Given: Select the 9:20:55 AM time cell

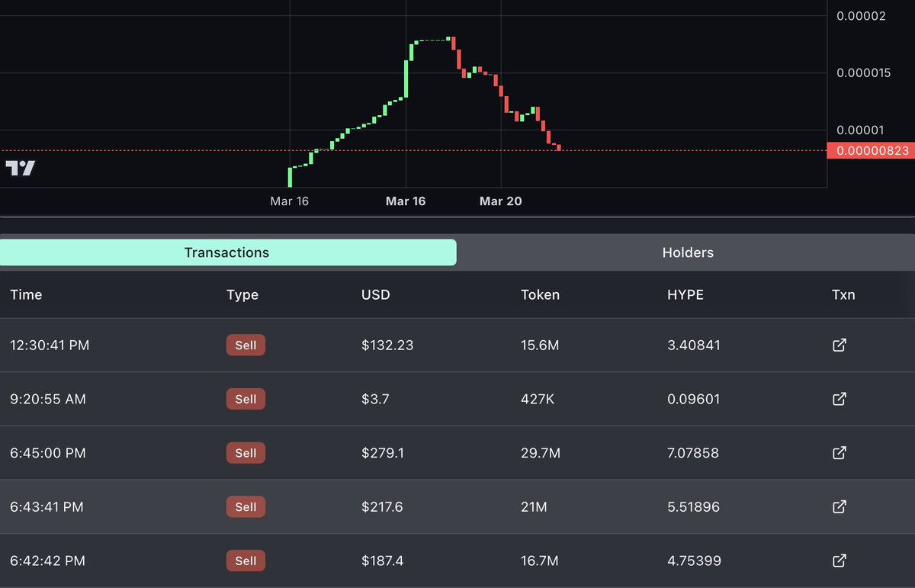Looking at the screenshot, I should (x=48, y=399).
